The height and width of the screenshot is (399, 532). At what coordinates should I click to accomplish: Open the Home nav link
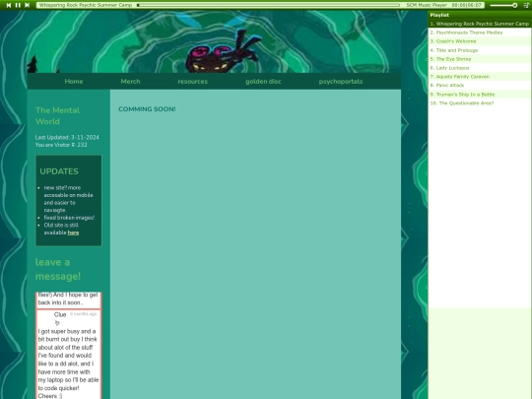point(74,82)
